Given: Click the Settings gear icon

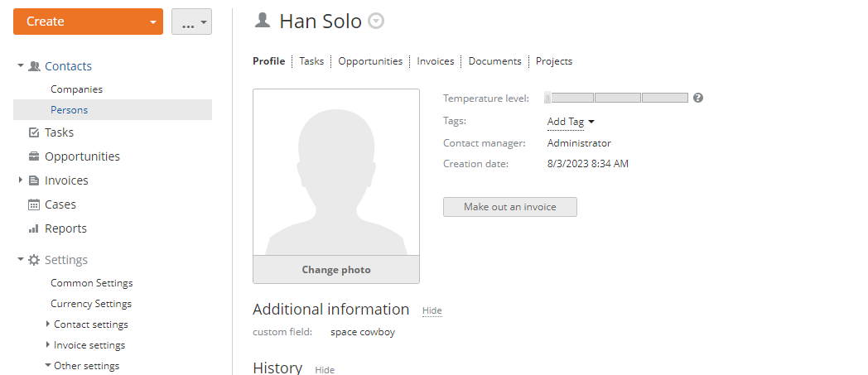Looking at the screenshot, I should pos(34,260).
